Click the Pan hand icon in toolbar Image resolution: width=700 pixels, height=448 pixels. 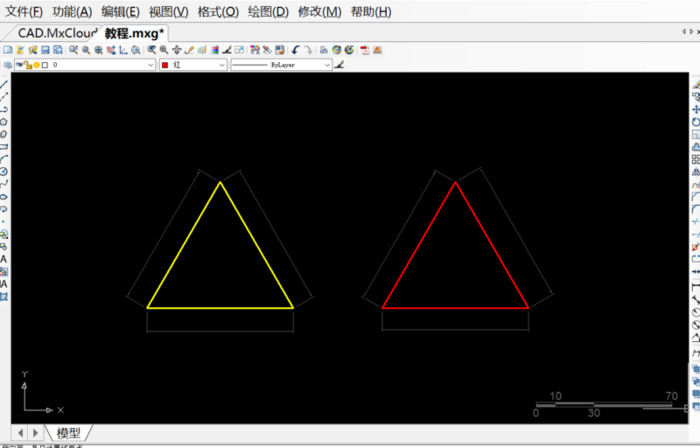click(x=177, y=49)
